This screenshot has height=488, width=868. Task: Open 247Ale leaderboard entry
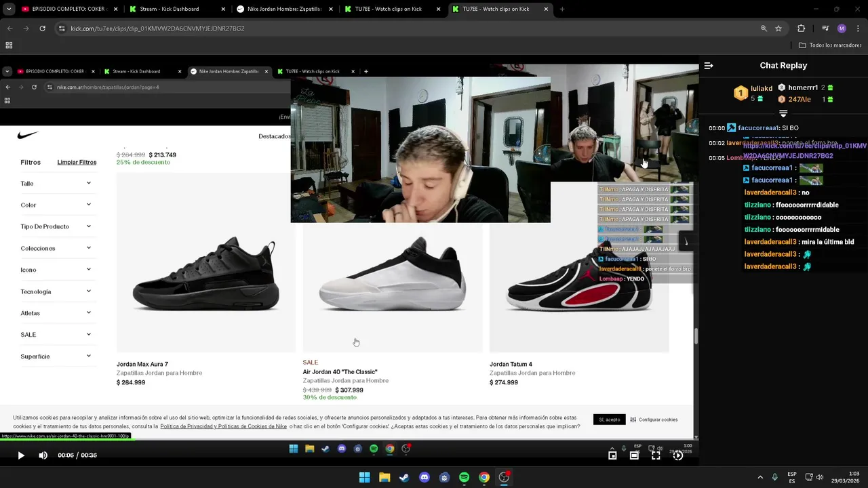tap(806, 99)
